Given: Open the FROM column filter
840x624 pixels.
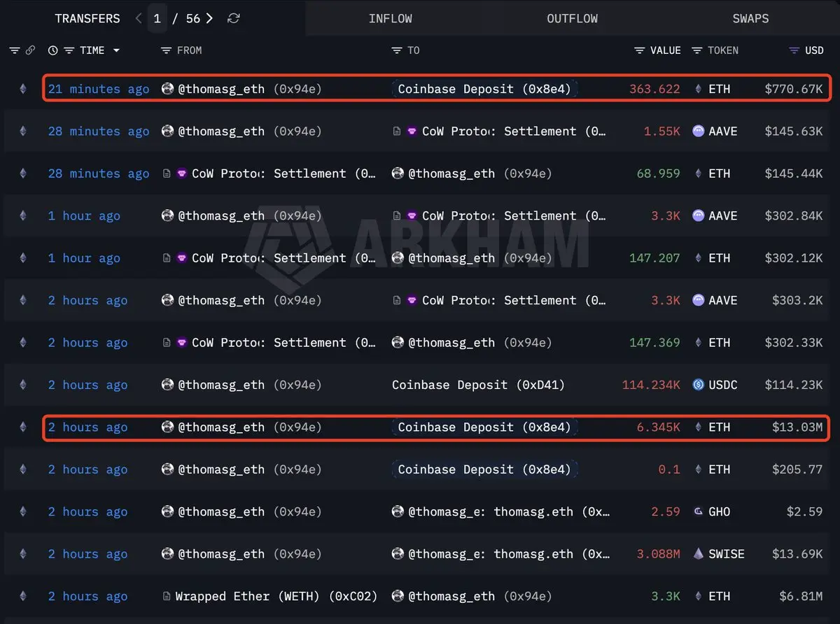Looking at the screenshot, I should tap(166, 50).
